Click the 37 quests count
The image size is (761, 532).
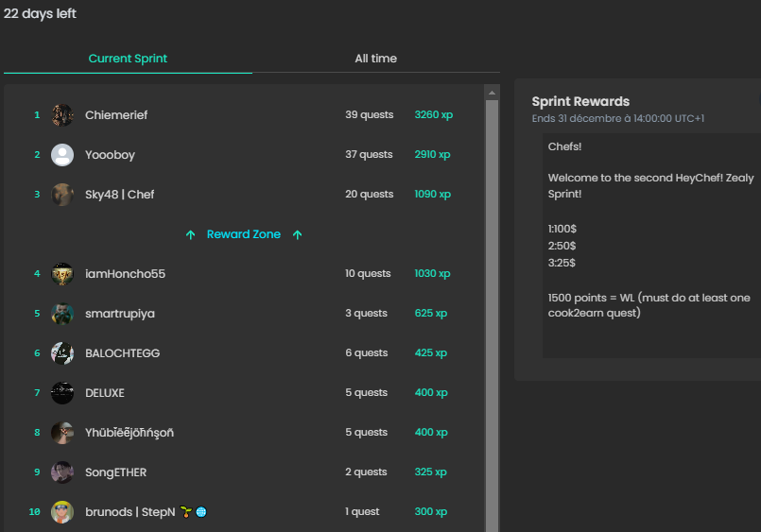369,155
